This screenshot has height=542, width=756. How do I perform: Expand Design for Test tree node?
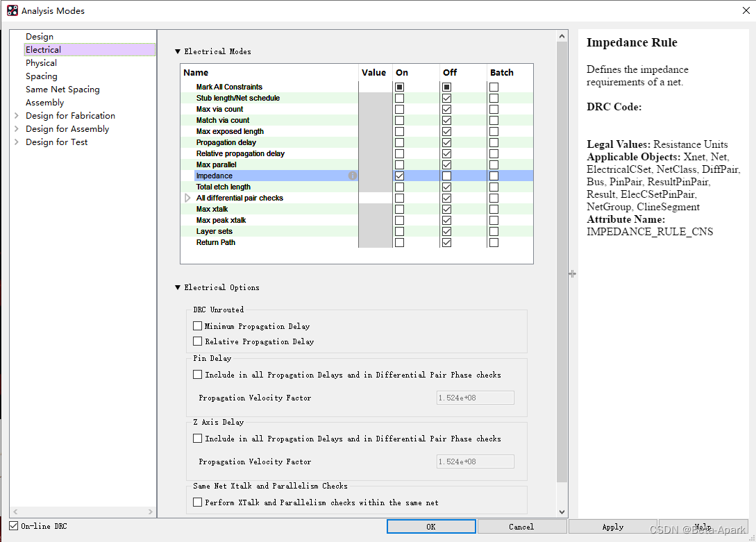[16, 142]
